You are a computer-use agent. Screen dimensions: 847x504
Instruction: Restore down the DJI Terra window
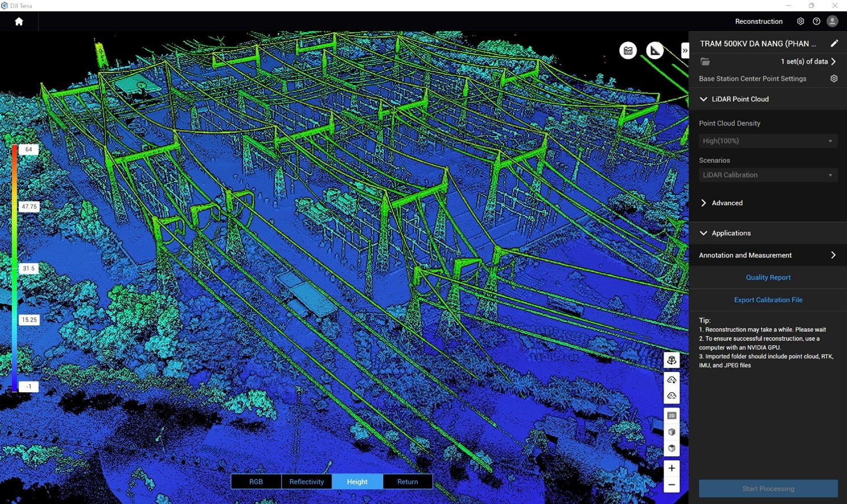pyautogui.click(x=812, y=5)
